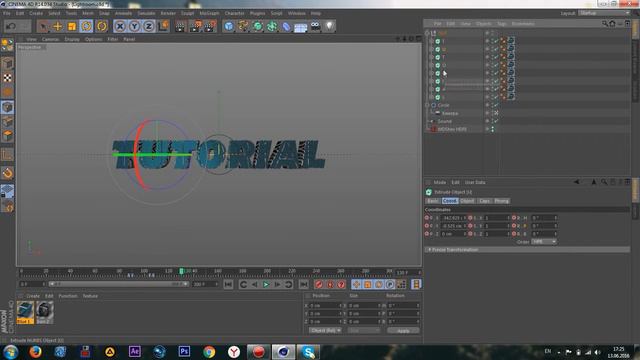Click the blue Deformer icon

(x=286, y=26)
